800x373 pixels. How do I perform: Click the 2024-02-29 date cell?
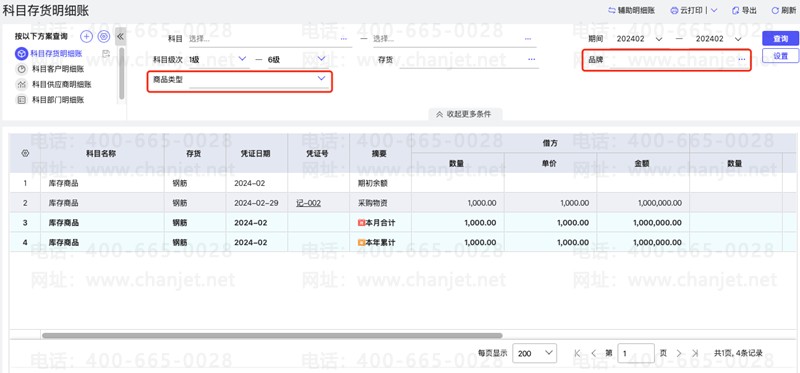click(x=256, y=203)
